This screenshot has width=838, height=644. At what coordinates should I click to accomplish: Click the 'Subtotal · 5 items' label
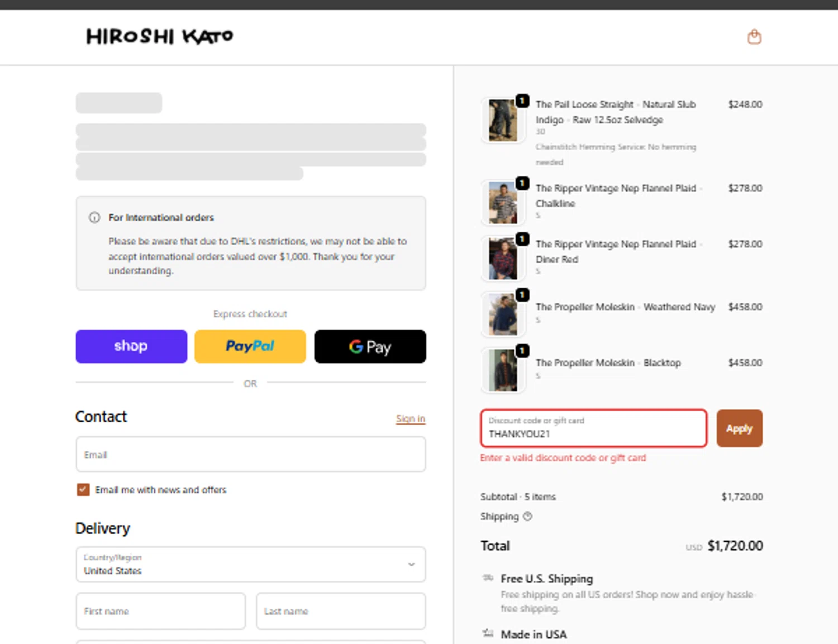pyautogui.click(x=518, y=497)
